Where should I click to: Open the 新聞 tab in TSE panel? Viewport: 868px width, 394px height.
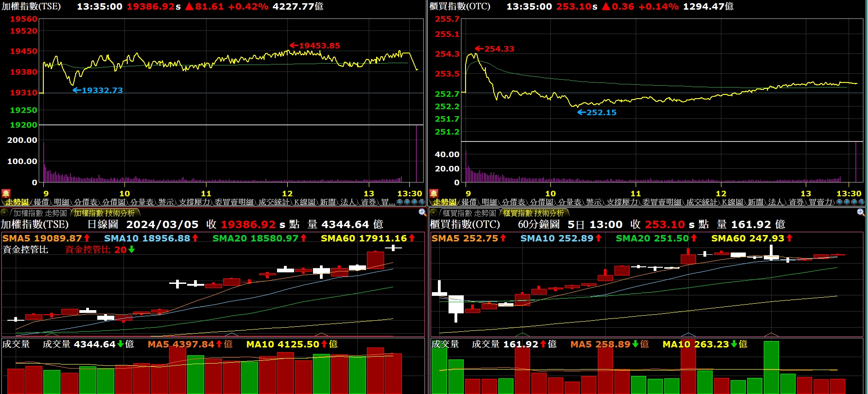(328, 202)
